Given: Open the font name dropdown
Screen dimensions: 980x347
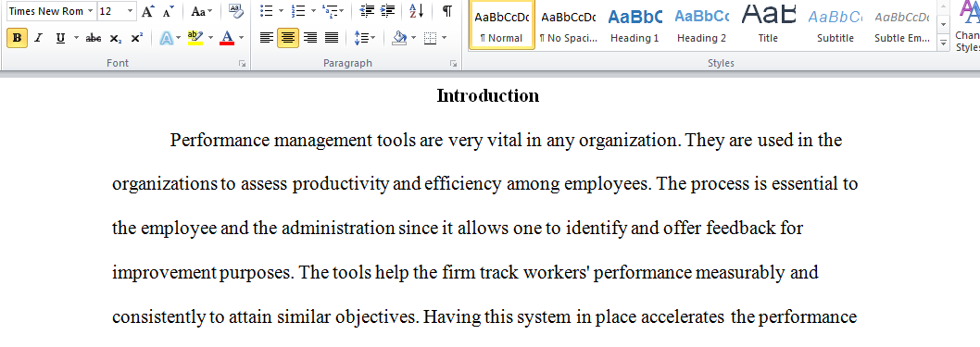Looking at the screenshot, I should click(91, 11).
